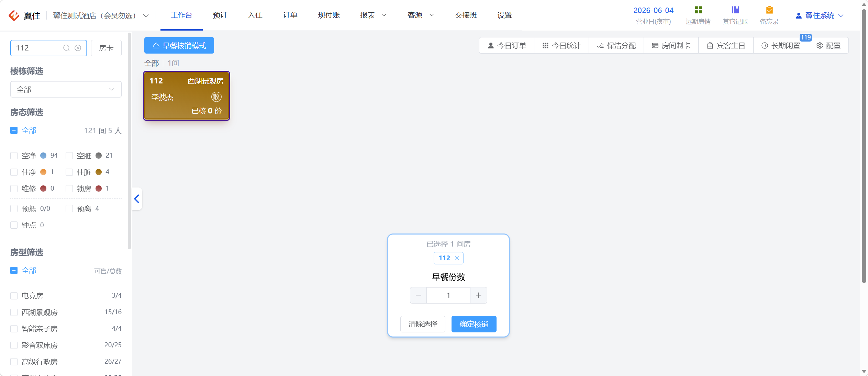Expand the 报表 menu
Viewport: 868px width, 376px height.
pos(374,15)
